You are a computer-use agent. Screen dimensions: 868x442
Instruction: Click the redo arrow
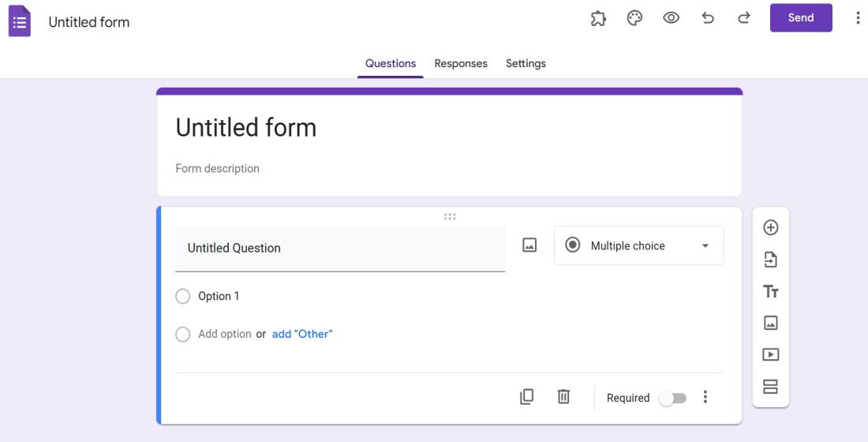point(743,18)
